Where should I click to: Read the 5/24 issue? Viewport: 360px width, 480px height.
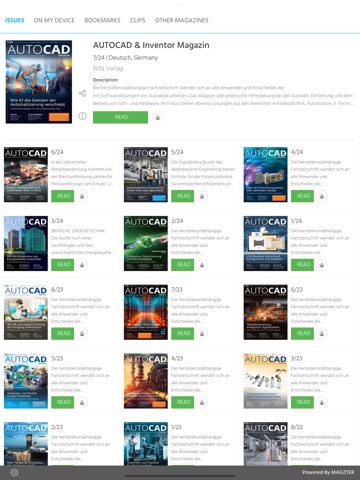[x=182, y=196]
